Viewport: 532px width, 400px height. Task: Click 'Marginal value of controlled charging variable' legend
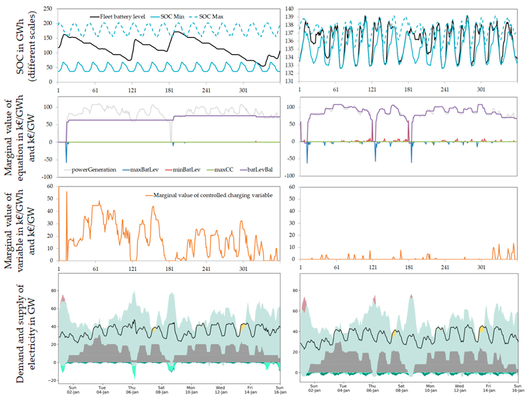(x=213, y=195)
